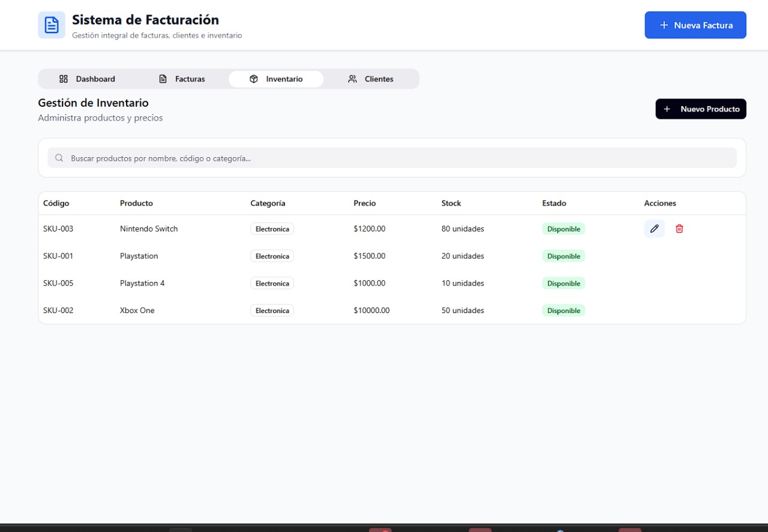The height and width of the screenshot is (532, 768).
Task: Click the pencil edit icon for Nintendo Switch
Action: pos(654,229)
